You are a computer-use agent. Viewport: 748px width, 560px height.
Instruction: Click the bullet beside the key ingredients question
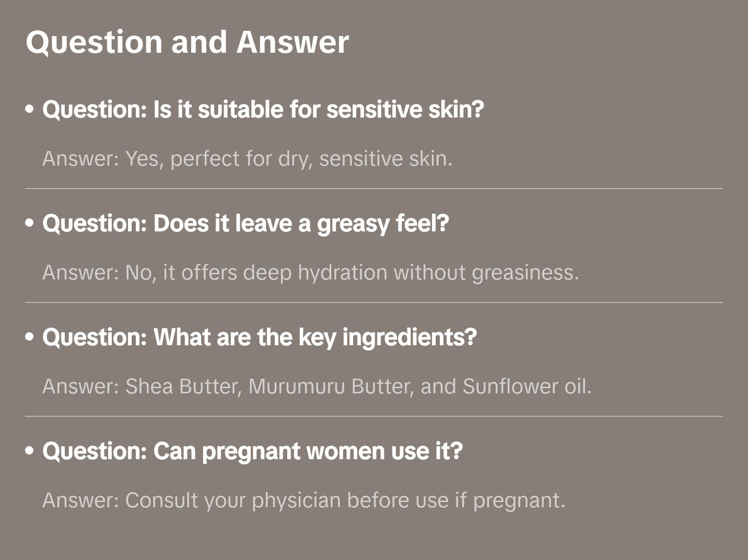click(x=30, y=337)
